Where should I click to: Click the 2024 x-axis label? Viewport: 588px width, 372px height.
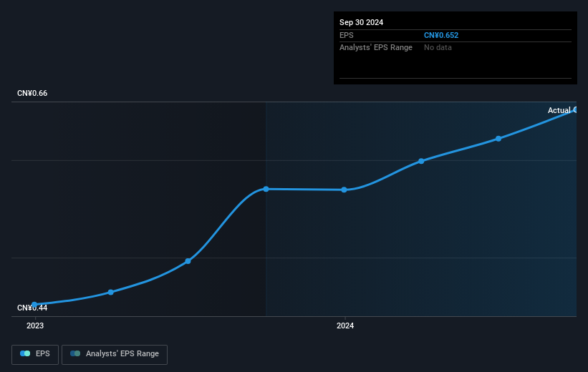tap(345, 325)
